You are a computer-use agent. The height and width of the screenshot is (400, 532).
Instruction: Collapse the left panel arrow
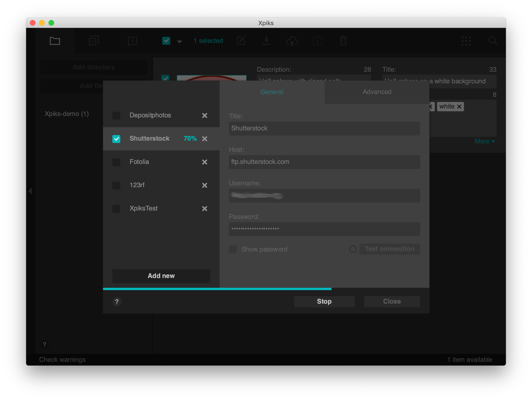click(x=30, y=191)
